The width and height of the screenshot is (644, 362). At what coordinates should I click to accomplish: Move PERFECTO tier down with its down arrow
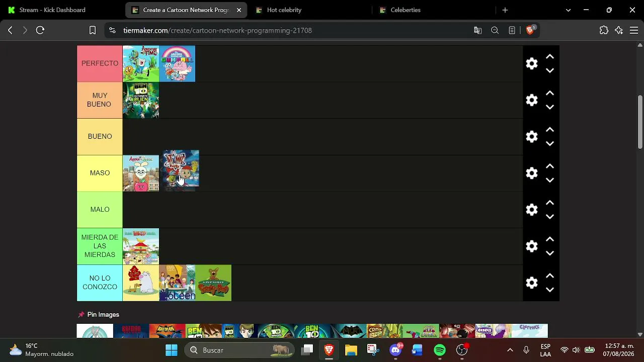coord(550,71)
